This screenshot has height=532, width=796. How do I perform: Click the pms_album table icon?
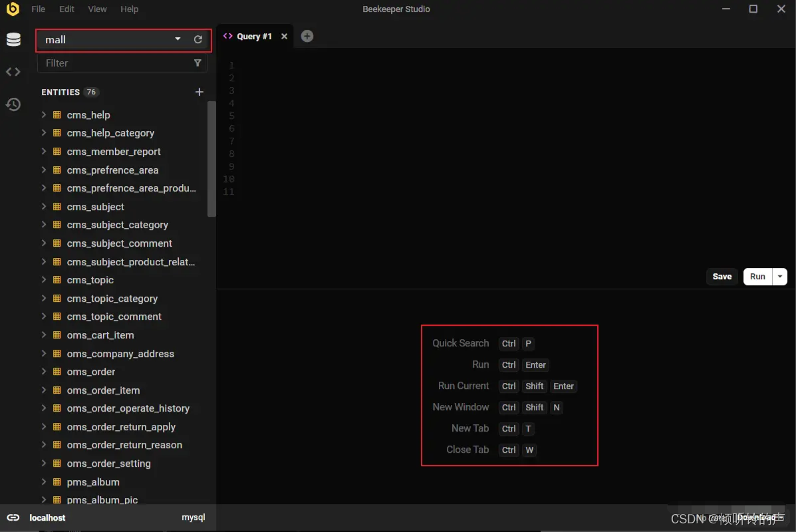57,481
